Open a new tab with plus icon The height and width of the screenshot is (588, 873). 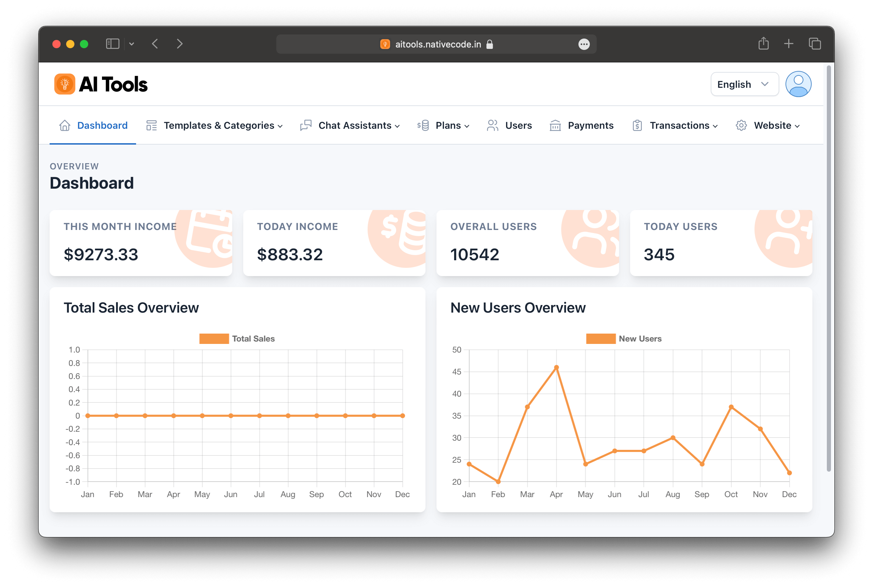point(789,44)
